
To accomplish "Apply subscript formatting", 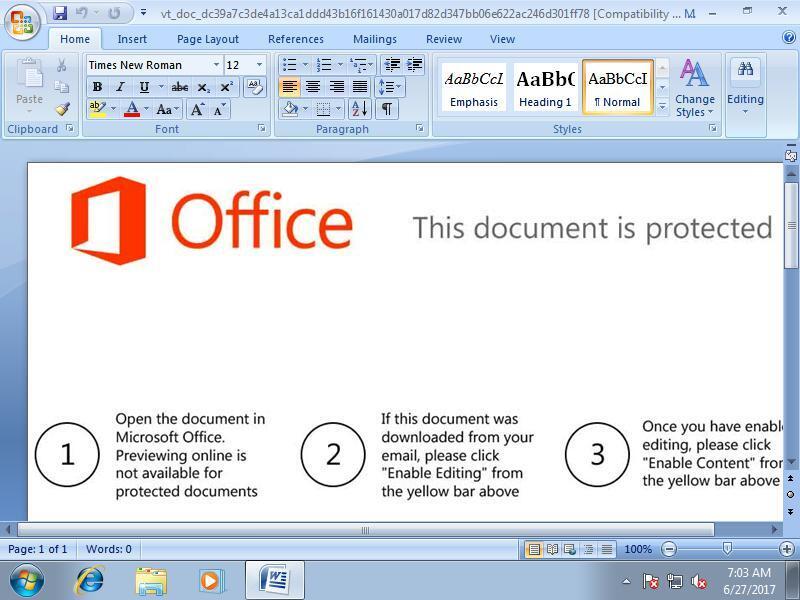I will click(203, 87).
